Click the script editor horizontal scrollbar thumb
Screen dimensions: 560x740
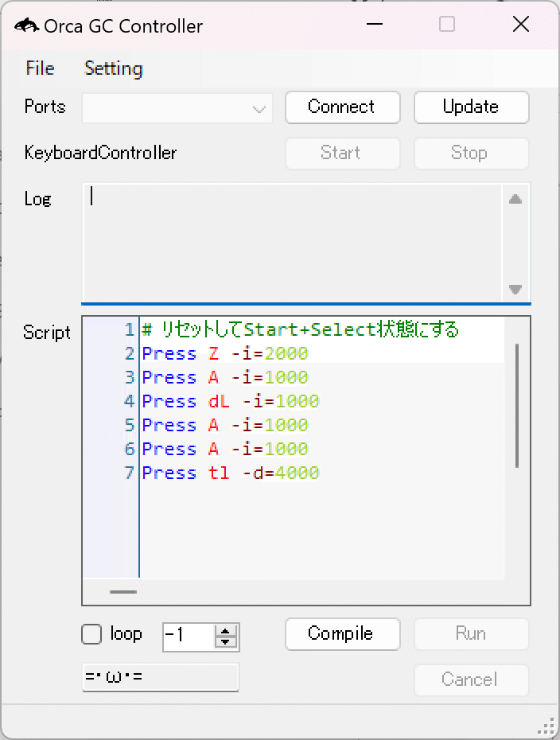coord(123,591)
